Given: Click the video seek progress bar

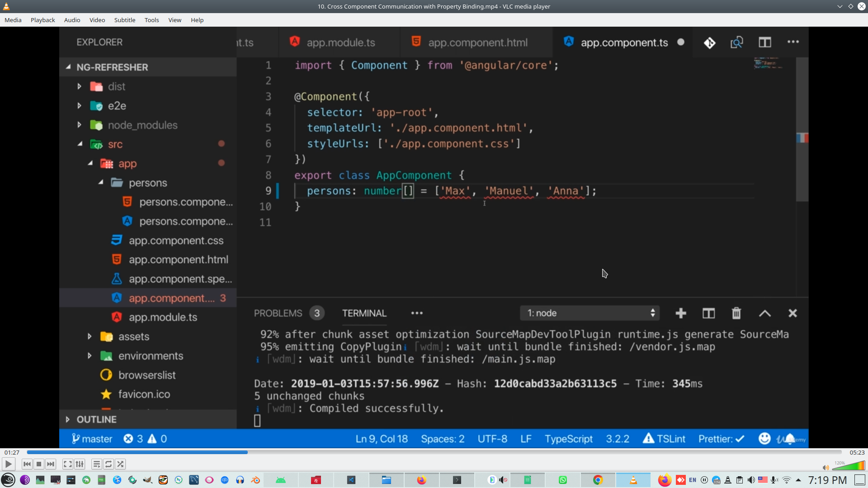Looking at the screenshot, I should pyautogui.click(x=434, y=452).
